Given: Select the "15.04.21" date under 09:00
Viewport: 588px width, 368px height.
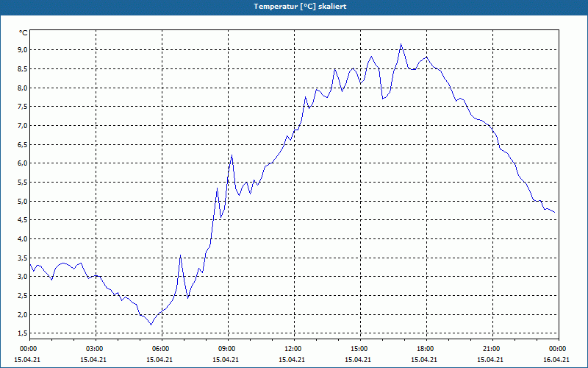Looking at the screenshot, I should coord(226,360).
